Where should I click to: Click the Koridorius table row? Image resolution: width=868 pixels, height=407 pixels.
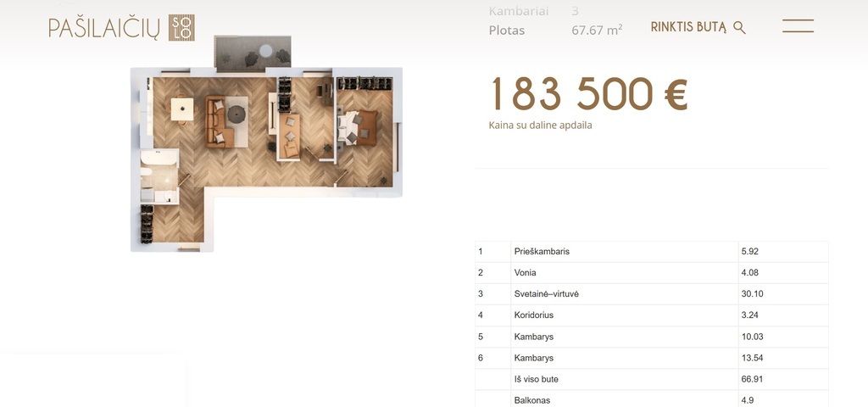[x=651, y=315]
